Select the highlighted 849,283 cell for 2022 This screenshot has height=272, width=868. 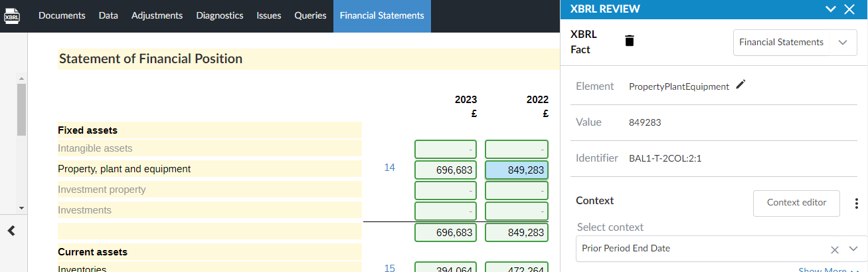click(x=516, y=170)
